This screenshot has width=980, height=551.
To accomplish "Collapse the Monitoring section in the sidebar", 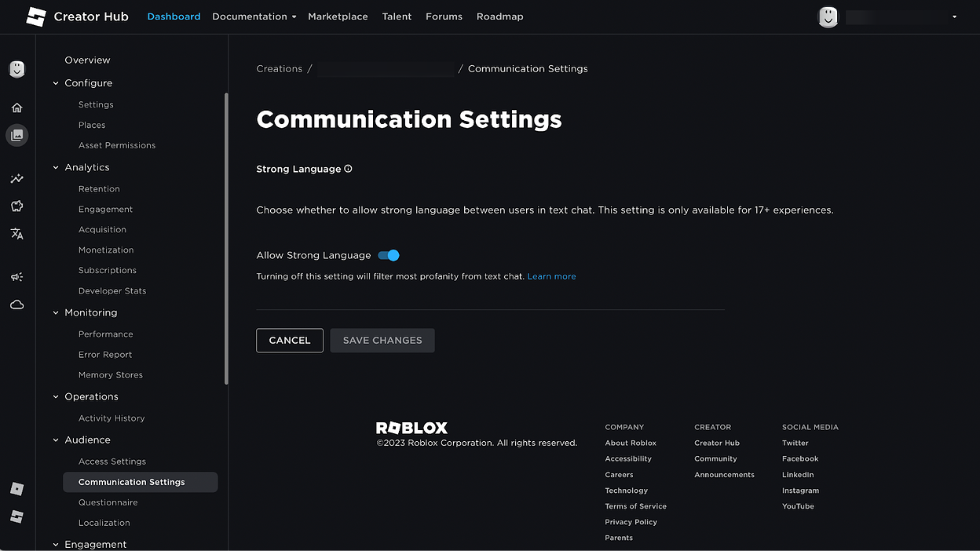I will pyautogui.click(x=55, y=312).
